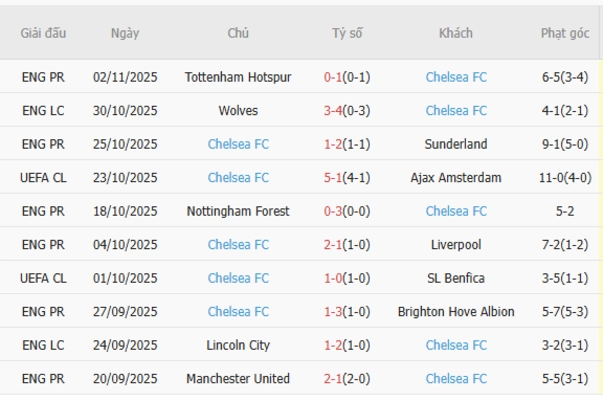Viewport: 603px width, 400px height.
Task: Click the Ngày column header
Action: coord(125,33)
